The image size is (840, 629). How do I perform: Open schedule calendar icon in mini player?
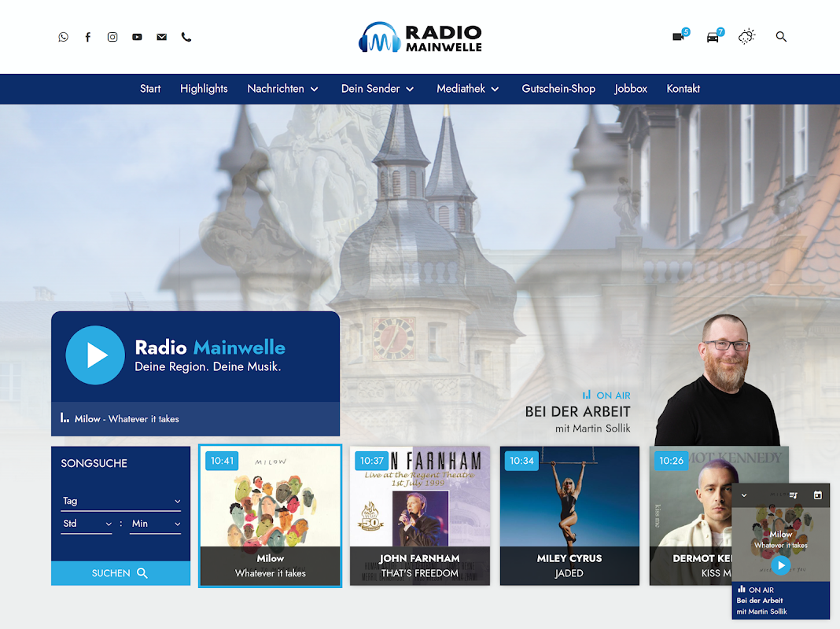[x=817, y=495]
